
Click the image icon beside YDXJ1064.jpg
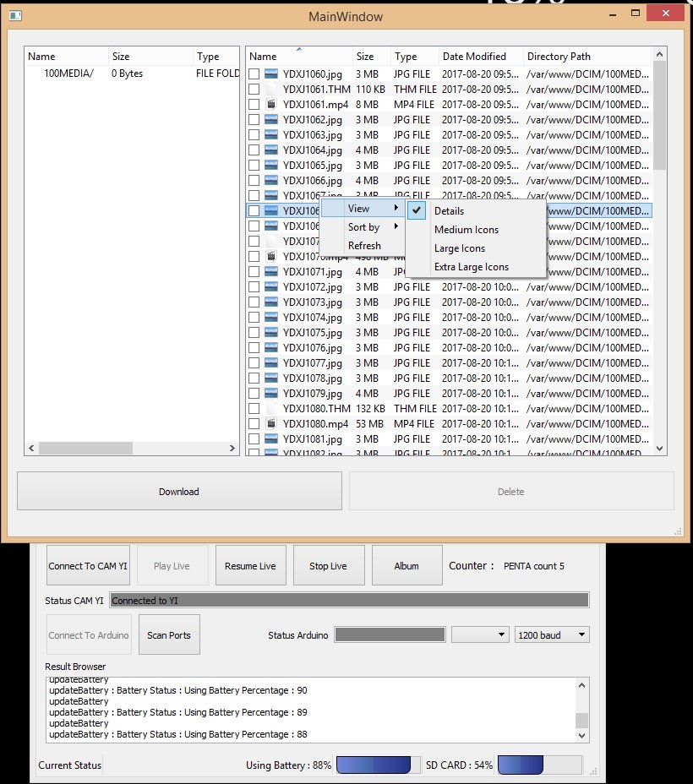[x=271, y=150]
